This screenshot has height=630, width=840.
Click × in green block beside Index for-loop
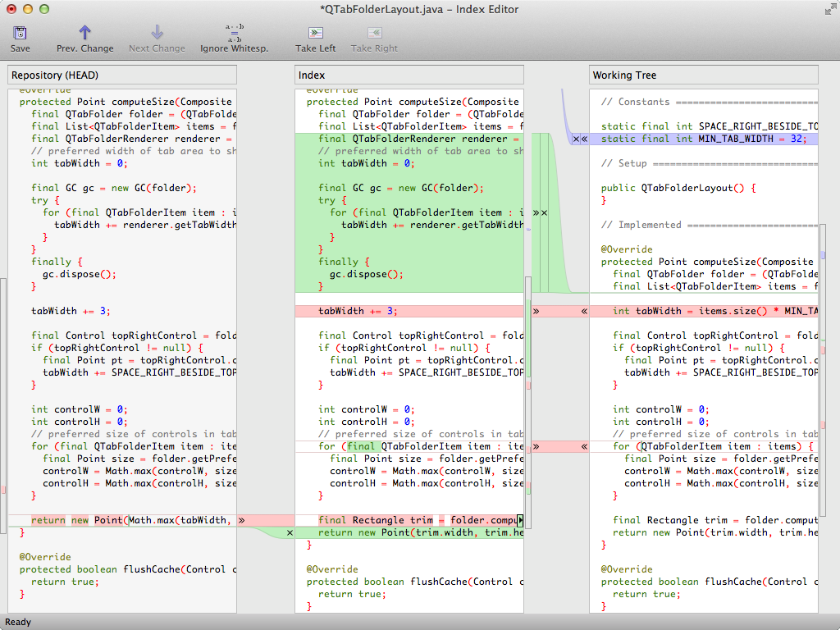point(545,213)
